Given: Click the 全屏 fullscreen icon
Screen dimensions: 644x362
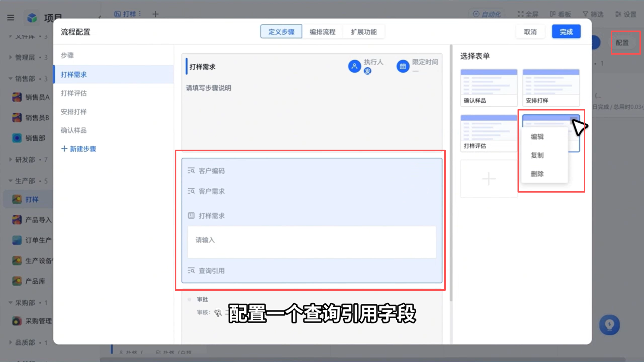Looking at the screenshot, I should coord(520,14).
